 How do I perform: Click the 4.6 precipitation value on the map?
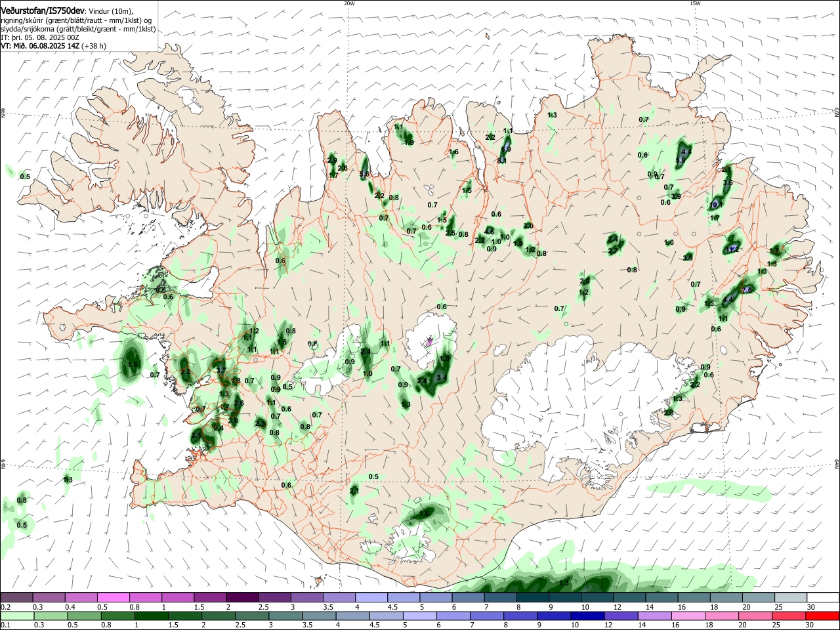coord(489,232)
